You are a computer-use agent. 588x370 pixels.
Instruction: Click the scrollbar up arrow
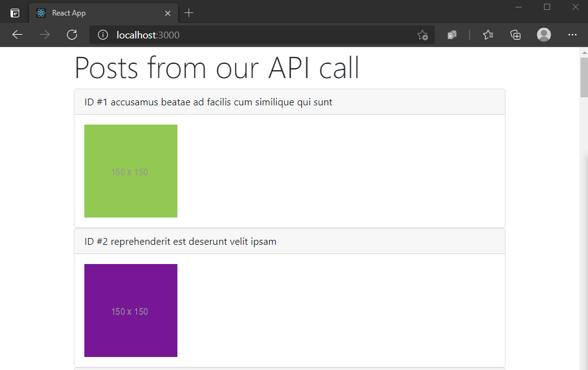(x=584, y=53)
